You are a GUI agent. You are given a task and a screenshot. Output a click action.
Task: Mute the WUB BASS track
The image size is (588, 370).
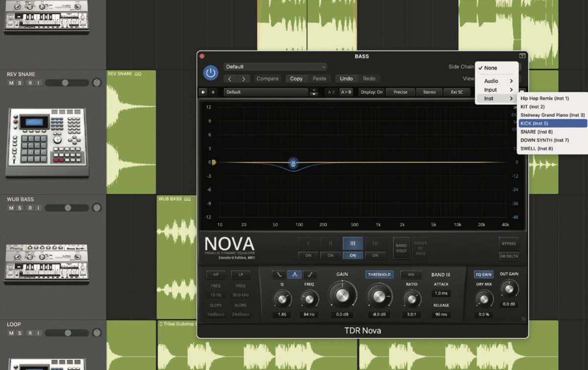10,208
